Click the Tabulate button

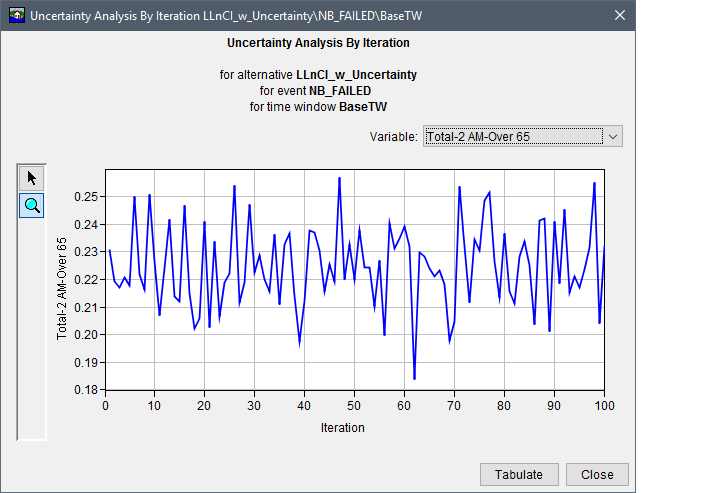pyautogui.click(x=519, y=474)
